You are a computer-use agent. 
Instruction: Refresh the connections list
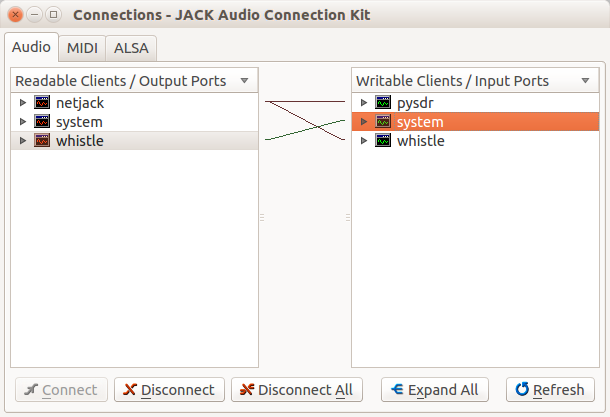[x=550, y=390]
